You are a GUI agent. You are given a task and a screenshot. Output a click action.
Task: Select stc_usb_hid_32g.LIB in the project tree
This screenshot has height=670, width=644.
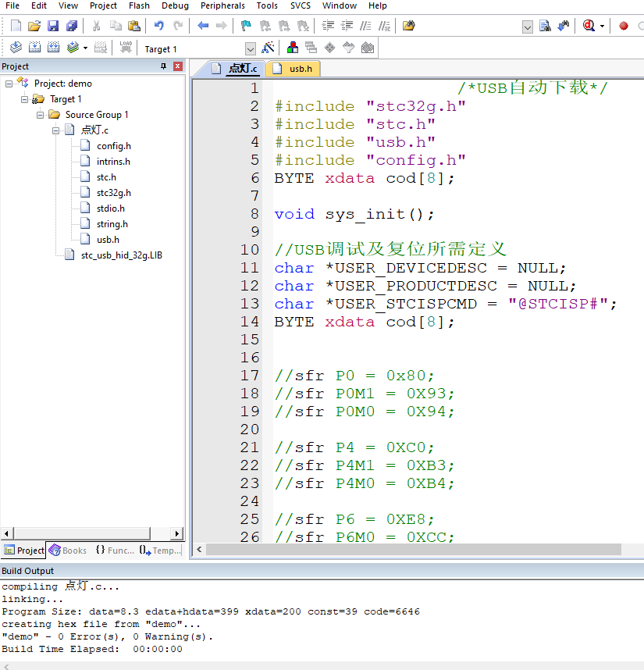(122, 255)
